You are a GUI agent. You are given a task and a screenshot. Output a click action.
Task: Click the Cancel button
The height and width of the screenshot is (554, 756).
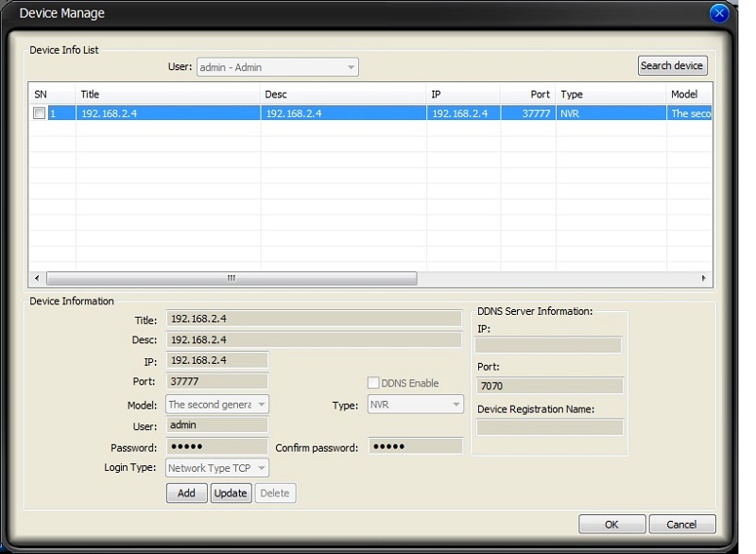[681, 524]
